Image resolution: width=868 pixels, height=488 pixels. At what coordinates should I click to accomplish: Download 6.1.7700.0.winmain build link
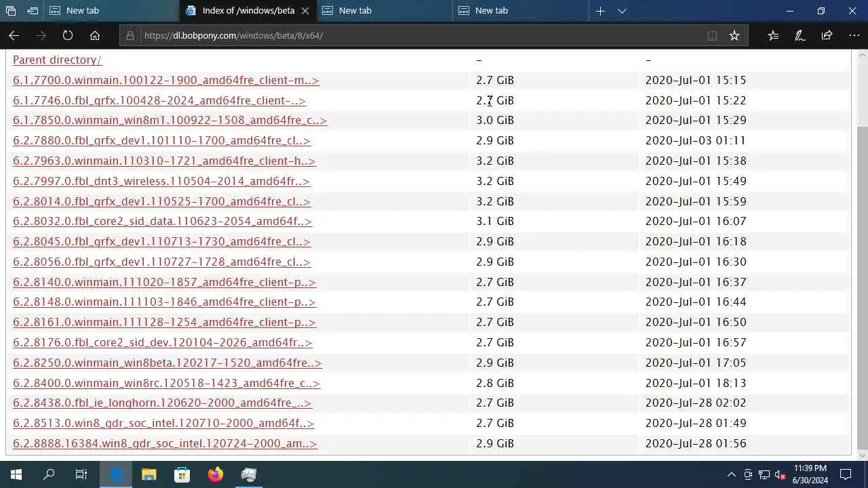tap(166, 80)
